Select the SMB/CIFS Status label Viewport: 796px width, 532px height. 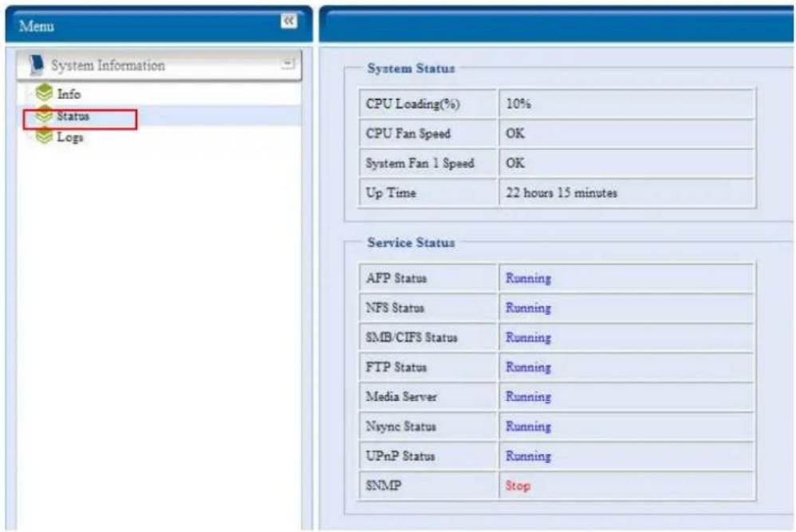tap(412, 337)
